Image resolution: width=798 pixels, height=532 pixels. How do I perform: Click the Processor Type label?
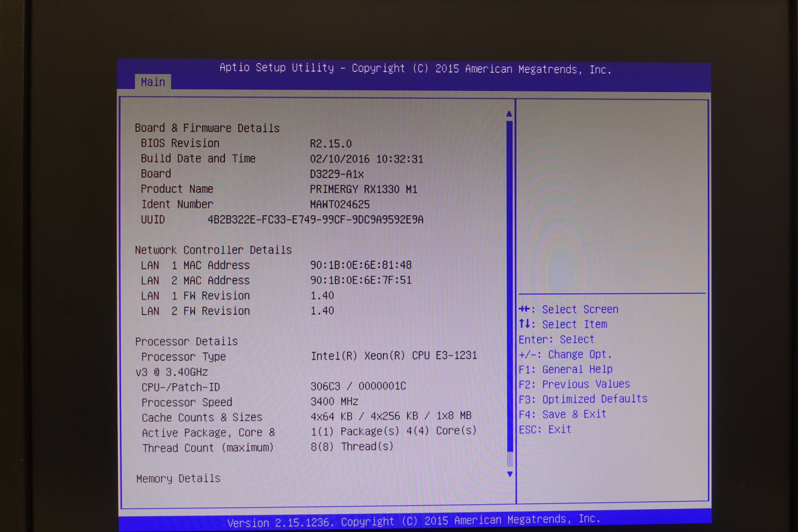tap(183, 357)
